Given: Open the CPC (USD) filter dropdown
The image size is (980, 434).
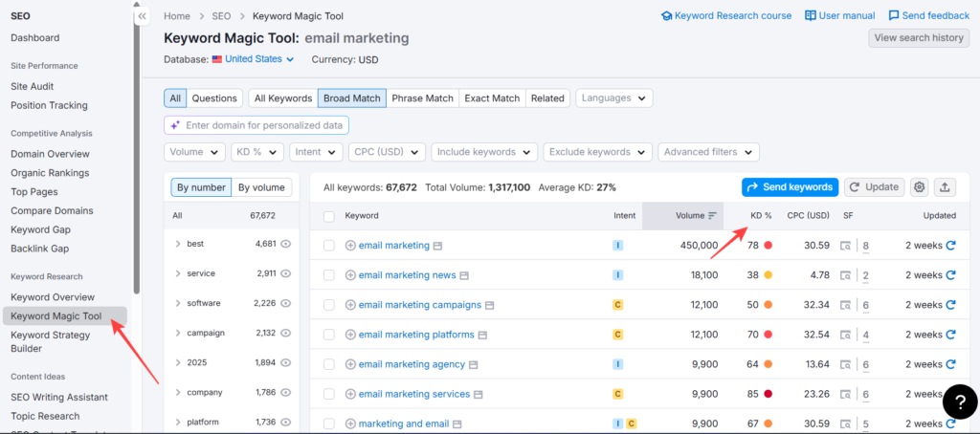Looking at the screenshot, I should tap(387, 152).
